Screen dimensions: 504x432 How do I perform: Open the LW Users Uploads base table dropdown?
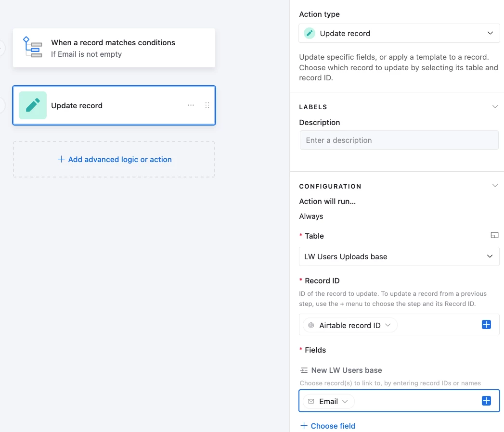399,256
